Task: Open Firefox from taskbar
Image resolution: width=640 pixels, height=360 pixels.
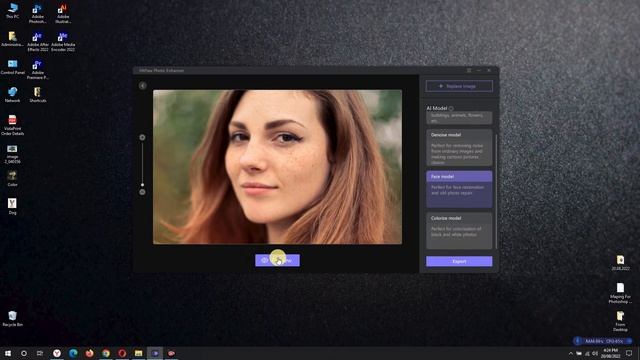Action: click(89, 353)
